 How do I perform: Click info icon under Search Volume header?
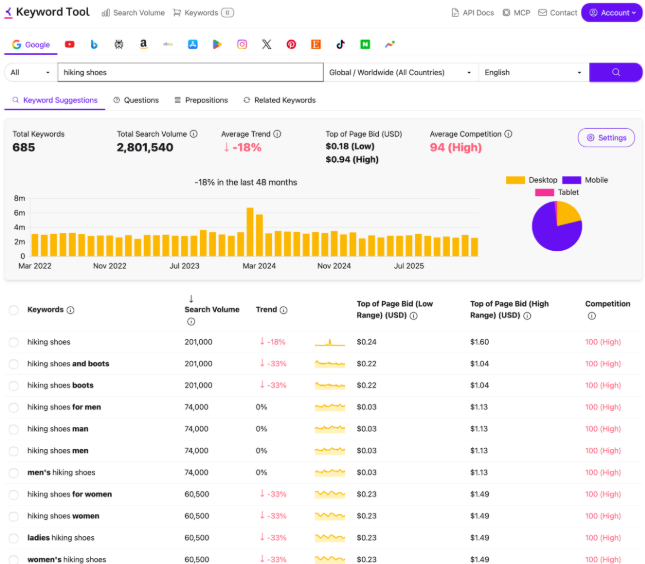191,322
